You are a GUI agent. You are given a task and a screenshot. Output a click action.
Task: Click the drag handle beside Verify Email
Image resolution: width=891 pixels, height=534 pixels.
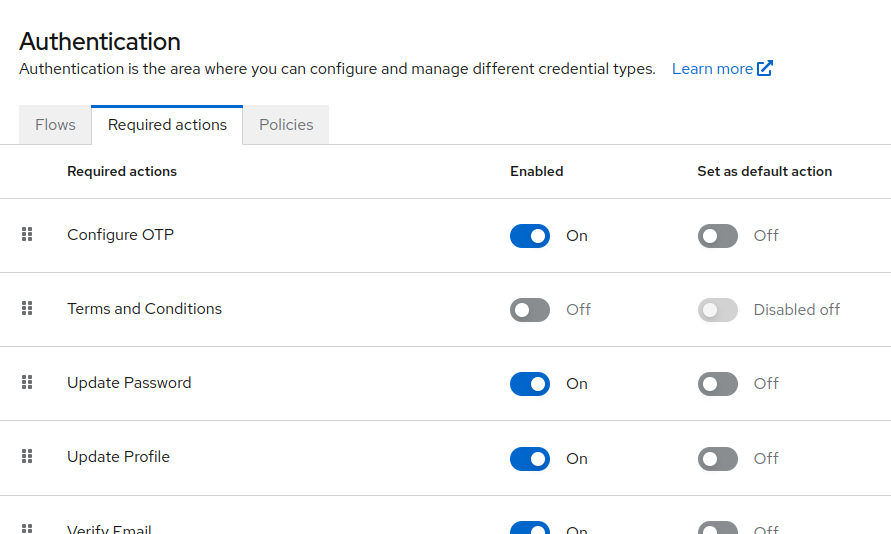tap(27, 528)
